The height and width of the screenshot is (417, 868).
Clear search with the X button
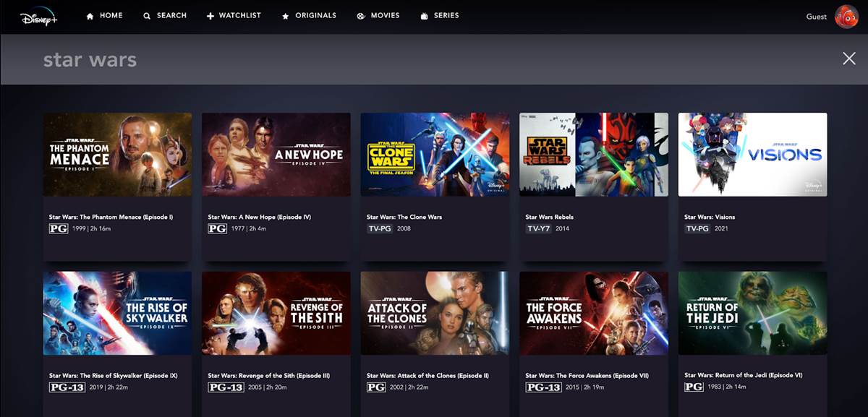tap(848, 59)
